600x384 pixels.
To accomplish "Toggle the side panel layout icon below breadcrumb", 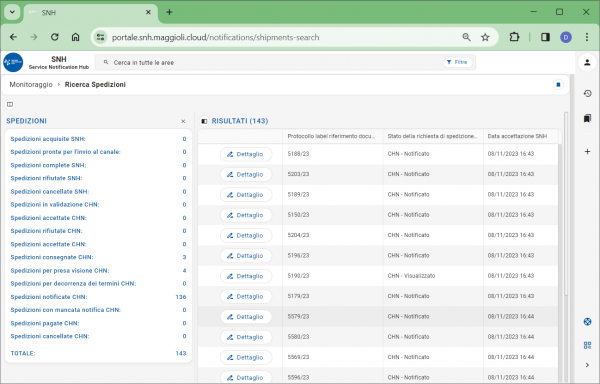I will pos(10,104).
